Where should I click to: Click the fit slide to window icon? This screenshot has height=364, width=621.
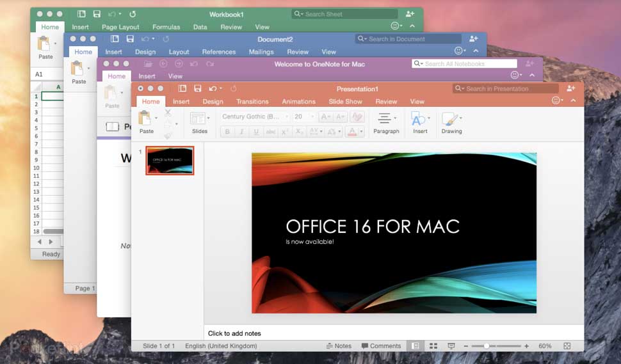(x=567, y=346)
